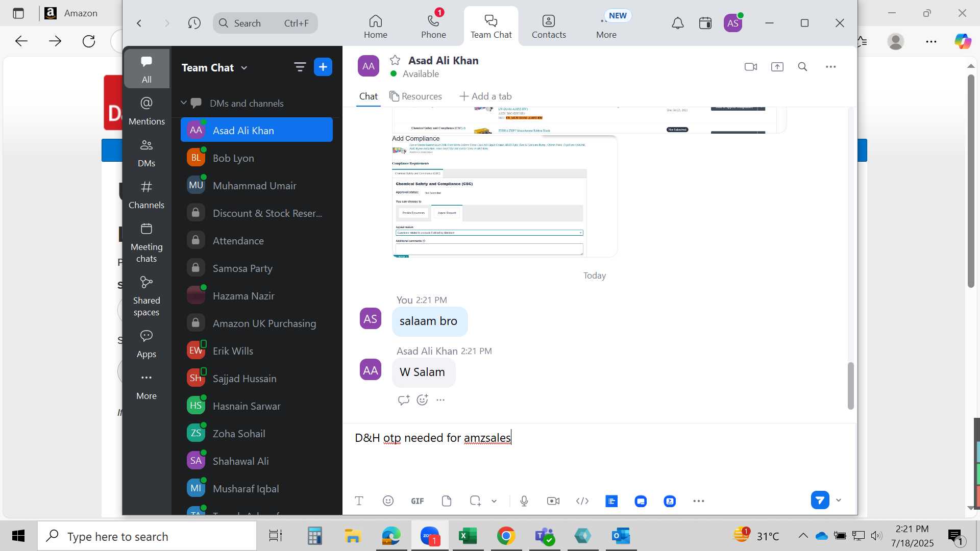The height and width of the screenshot is (551, 980).
Task: Open chat with Hasnain Sarwar
Action: [257, 406]
